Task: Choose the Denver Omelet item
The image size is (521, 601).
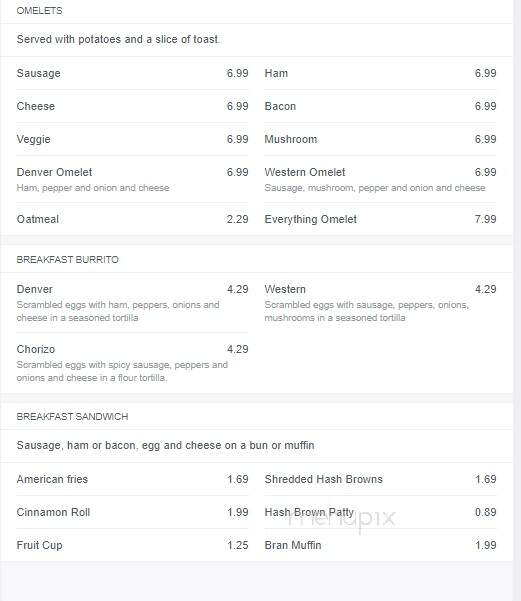Action: pyautogui.click(x=132, y=179)
